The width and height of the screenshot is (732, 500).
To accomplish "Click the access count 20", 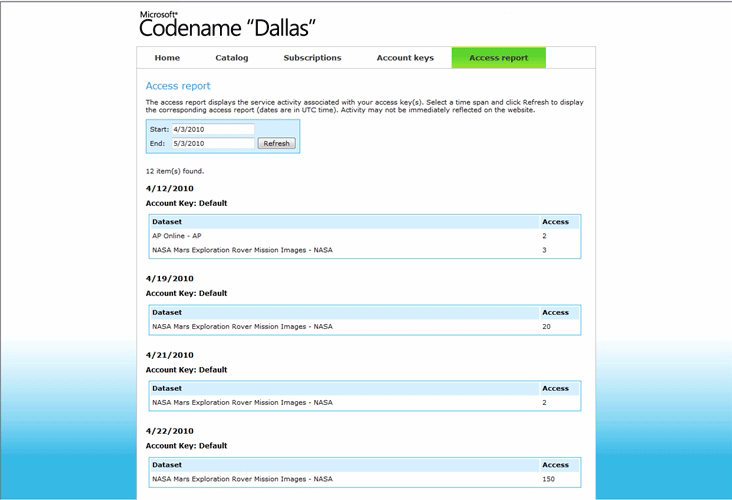I will coord(546,327).
